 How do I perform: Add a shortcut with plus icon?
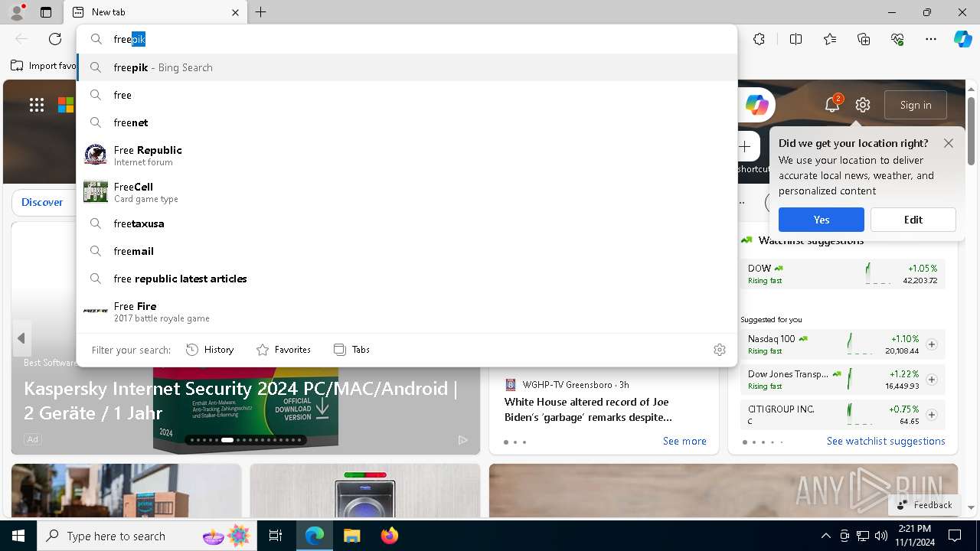pos(744,146)
